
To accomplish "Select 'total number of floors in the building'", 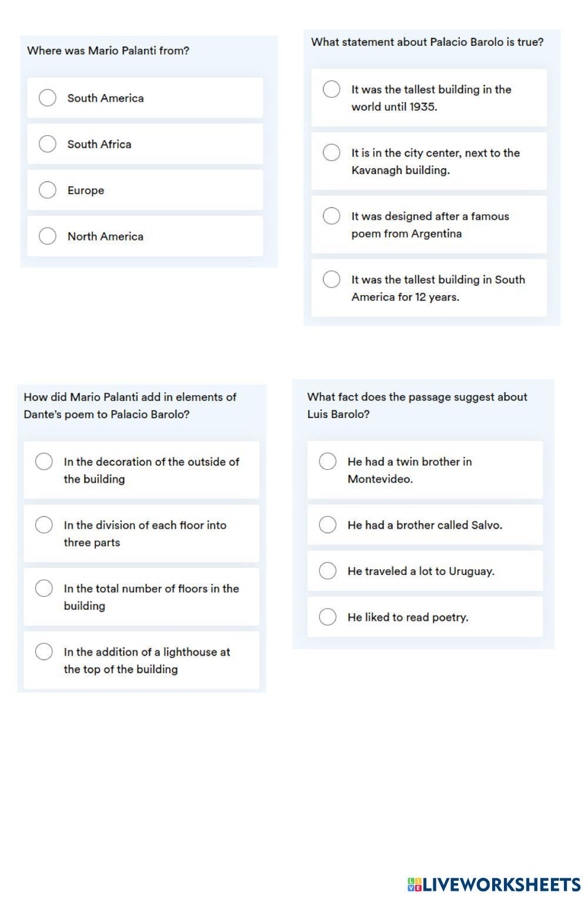I will click(x=44, y=588).
